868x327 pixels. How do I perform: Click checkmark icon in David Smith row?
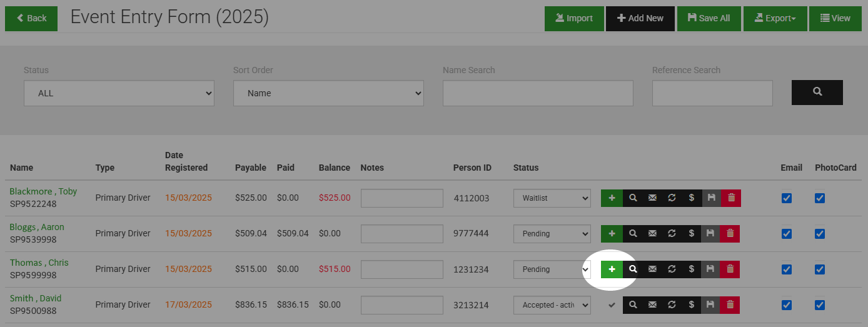[612, 304]
